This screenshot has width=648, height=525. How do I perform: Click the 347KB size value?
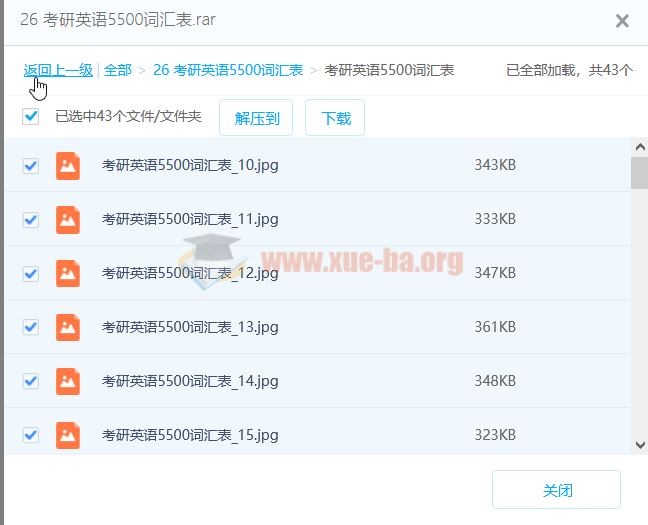[x=495, y=273]
